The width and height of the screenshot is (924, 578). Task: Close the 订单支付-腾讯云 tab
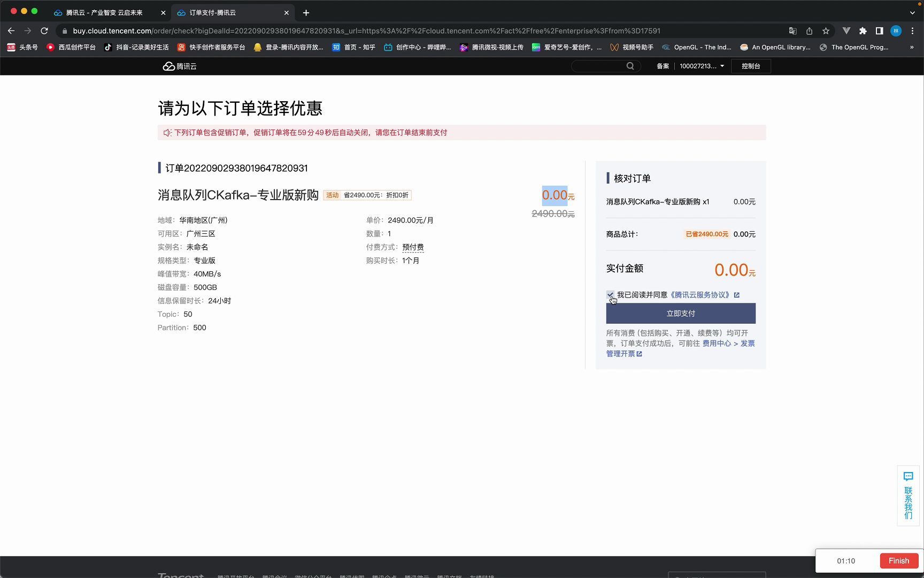tap(287, 13)
